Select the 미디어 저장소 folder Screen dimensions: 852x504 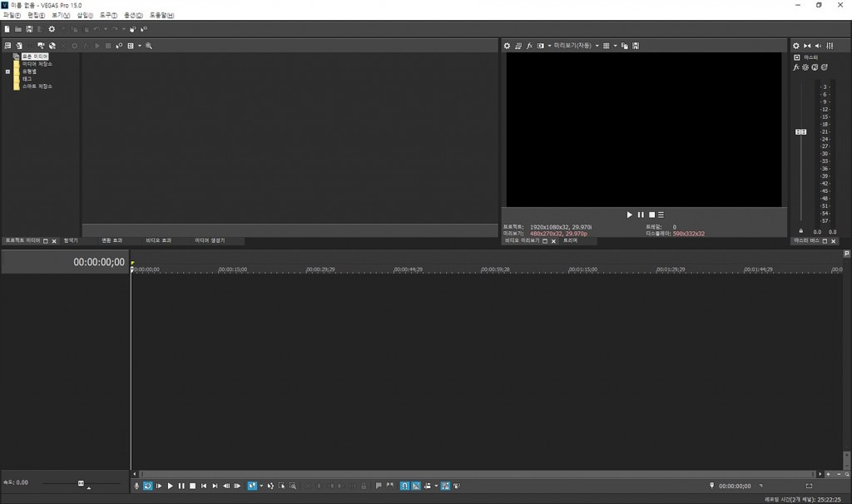[x=37, y=64]
